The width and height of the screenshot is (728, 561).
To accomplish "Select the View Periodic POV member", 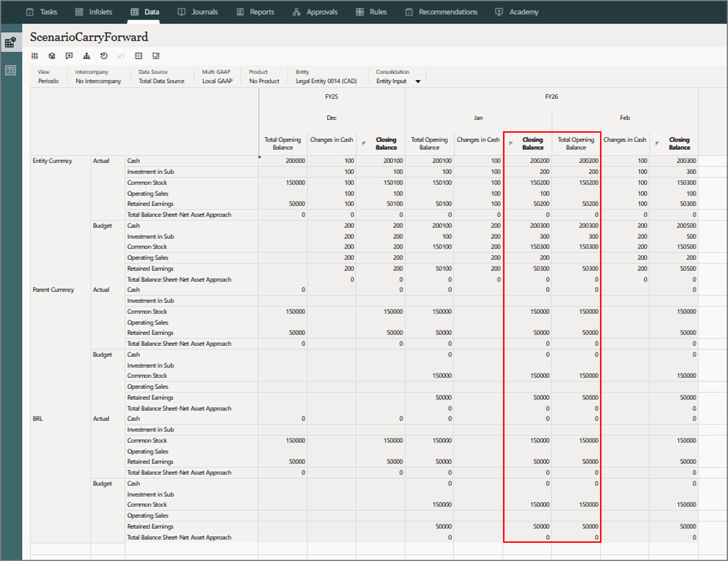I will tap(48, 81).
